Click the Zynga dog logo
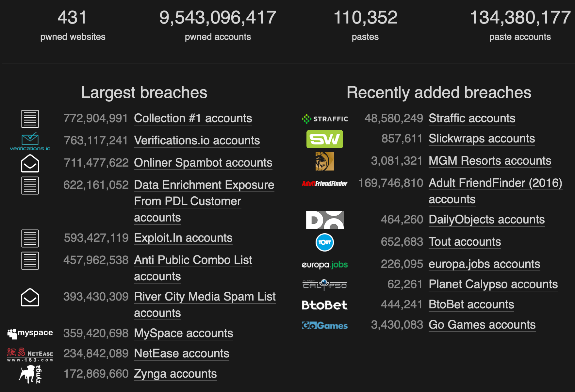Image resolution: width=575 pixels, height=392 pixels. (30, 374)
